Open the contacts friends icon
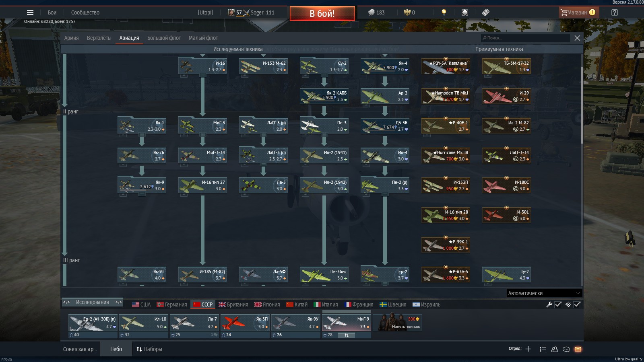 click(555, 349)
